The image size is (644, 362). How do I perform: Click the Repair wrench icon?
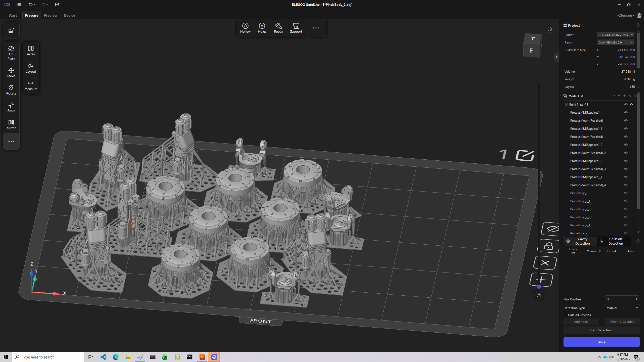pos(278,26)
